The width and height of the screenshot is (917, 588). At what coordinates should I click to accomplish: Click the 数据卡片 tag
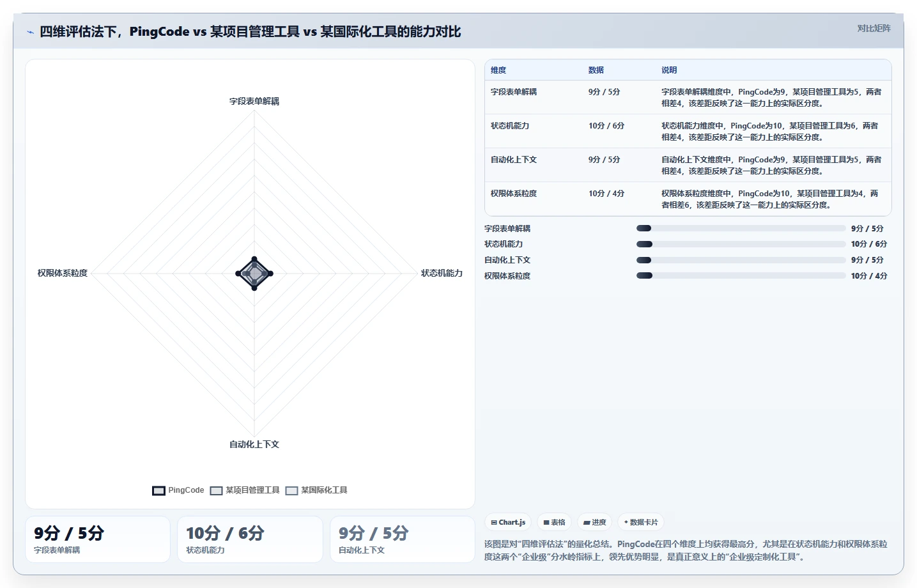tap(641, 522)
